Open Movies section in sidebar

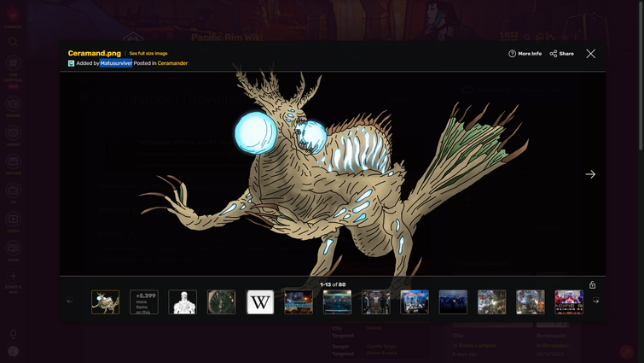tap(13, 165)
